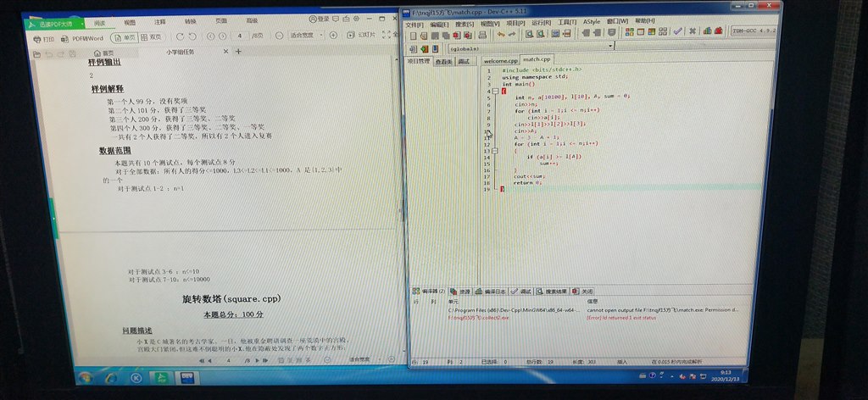
Task: Click the page number field showing 4
Action: click(x=240, y=36)
